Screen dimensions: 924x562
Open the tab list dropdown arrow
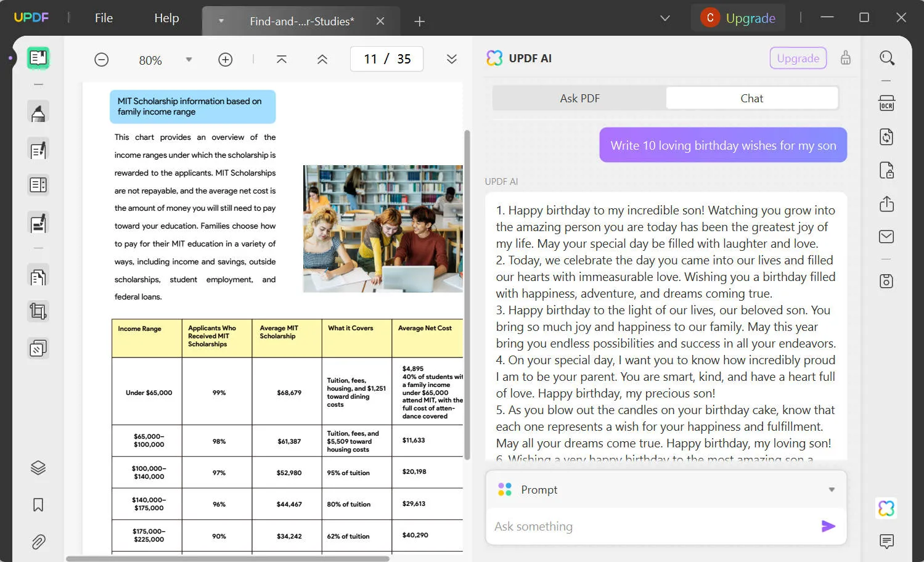(221, 21)
